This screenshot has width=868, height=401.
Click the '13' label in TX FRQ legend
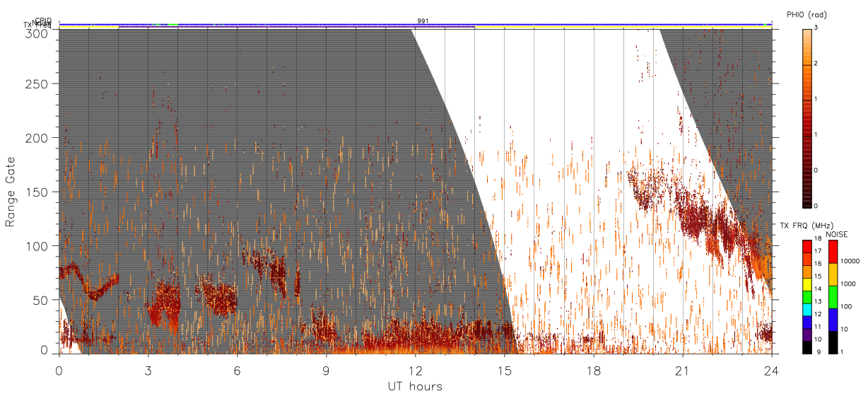[x=818, y=301]
